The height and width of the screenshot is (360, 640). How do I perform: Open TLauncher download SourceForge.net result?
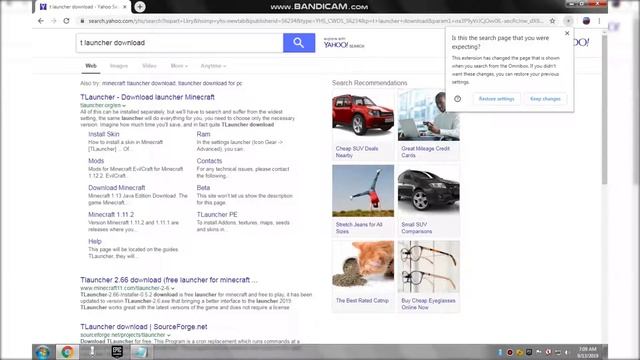tap(144, 327)
